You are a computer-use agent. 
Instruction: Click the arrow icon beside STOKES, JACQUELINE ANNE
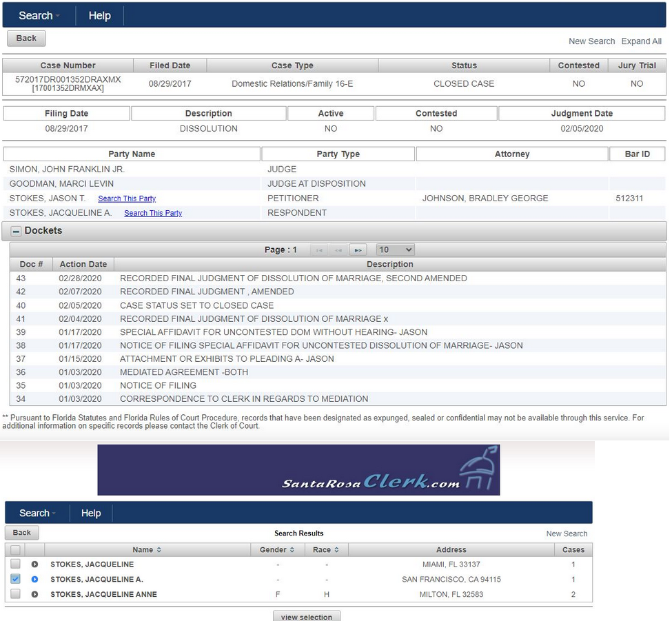34,594
